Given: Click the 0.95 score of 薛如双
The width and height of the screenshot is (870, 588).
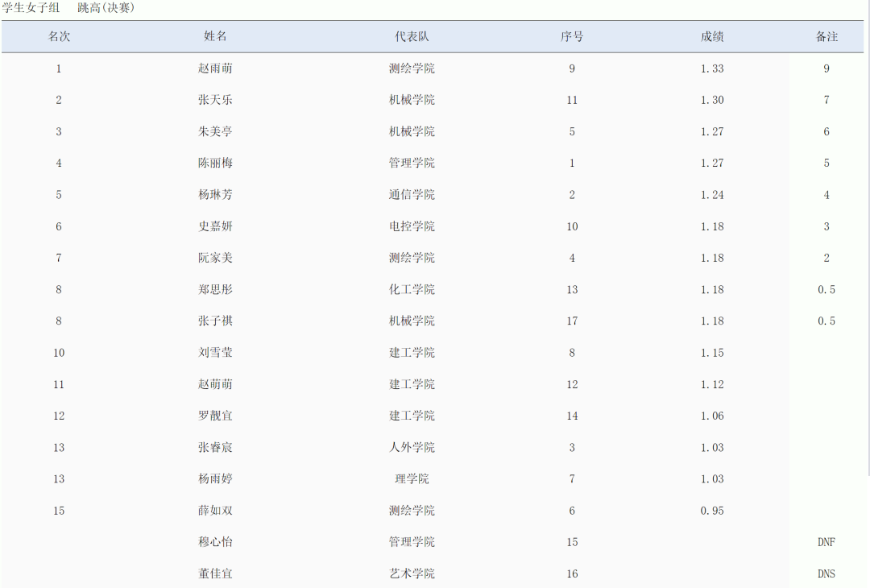Looking at the screenshot, I should [x=712, y=511].
